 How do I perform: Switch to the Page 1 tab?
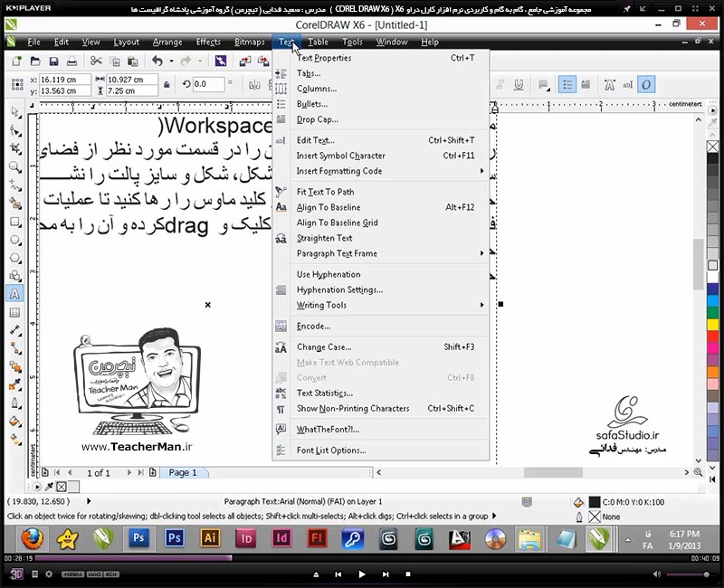coord(183,472)
